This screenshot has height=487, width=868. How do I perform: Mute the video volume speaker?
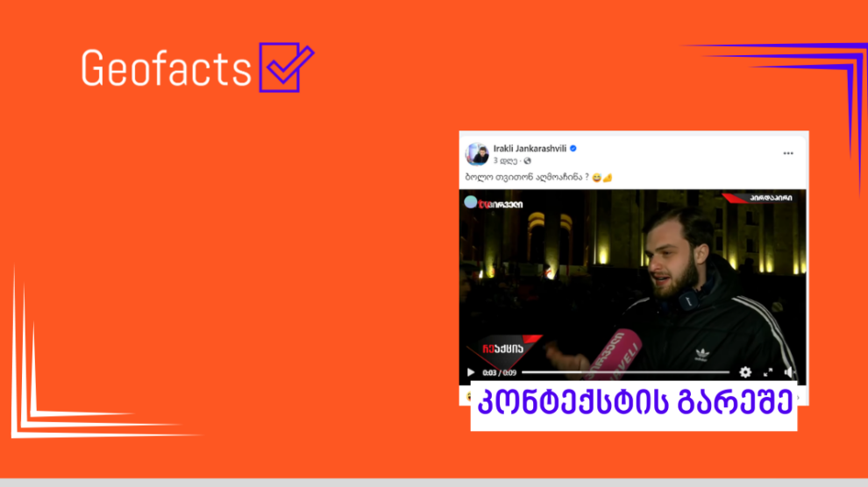click(x=788, y=372)
